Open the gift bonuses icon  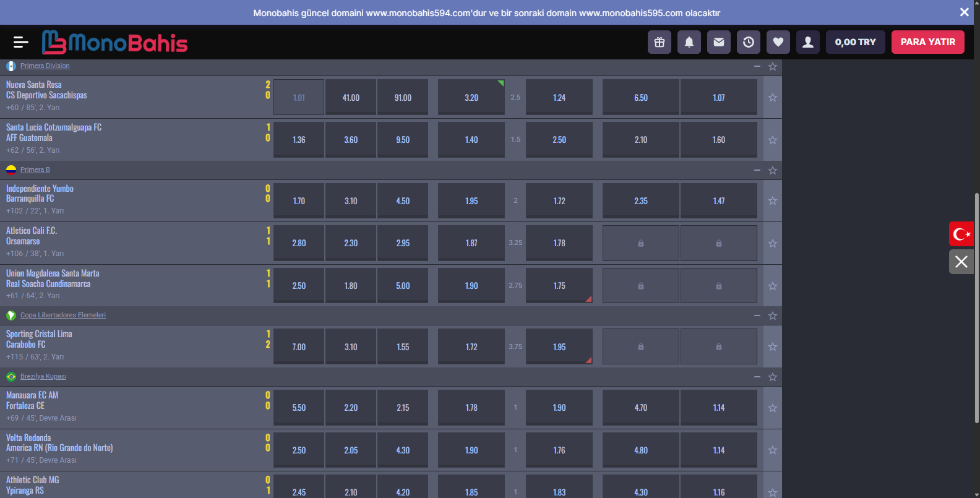(660, 42)
